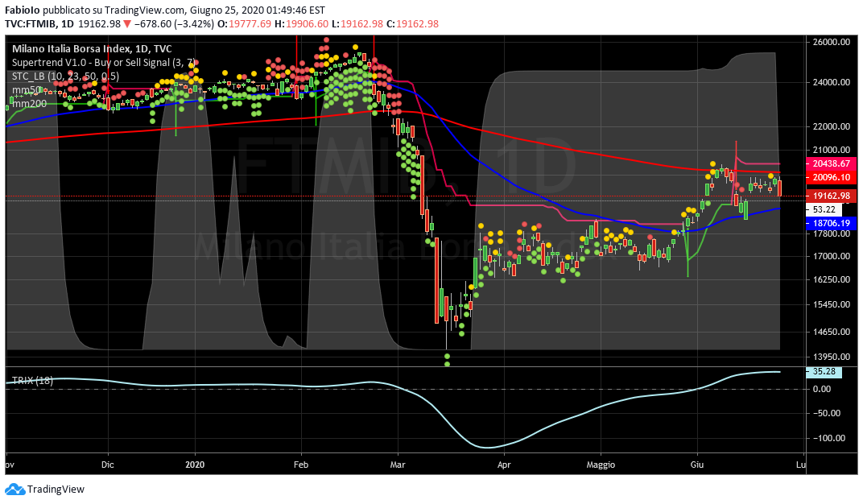Click the H:19906.60 high value
The image size is (863, 504).
(x=301, y=23)
